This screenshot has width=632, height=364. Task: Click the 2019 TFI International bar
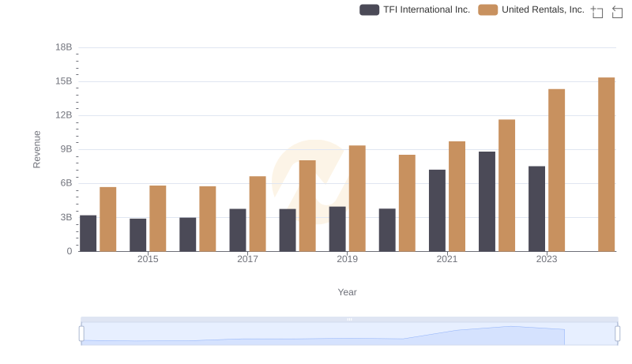pos(337,229)
